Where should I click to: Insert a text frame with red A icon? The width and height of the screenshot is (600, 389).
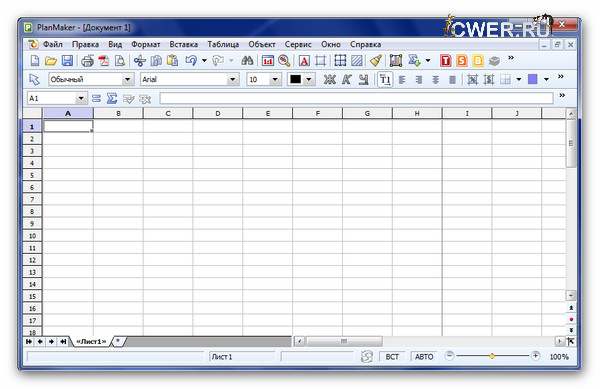tap(304, 60)
